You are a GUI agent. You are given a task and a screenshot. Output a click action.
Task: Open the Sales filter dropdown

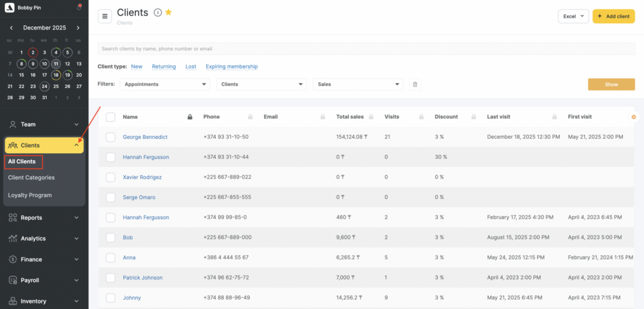tap(358, 84)
